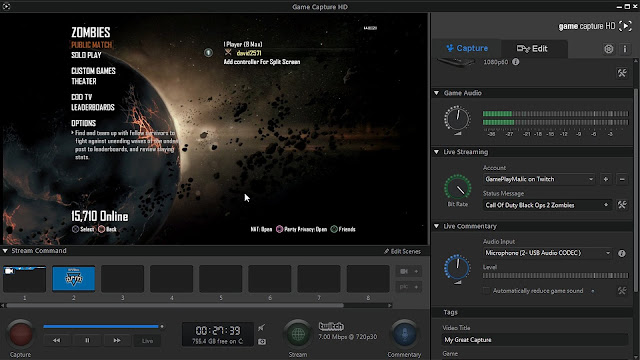
Task: Collapse the Game Audio section
Action: point(436,93)
